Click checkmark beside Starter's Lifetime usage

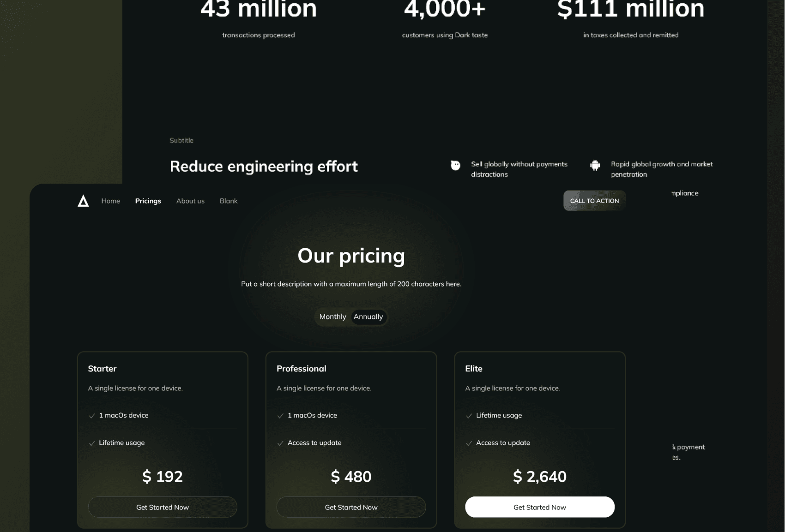click(92, 443)
